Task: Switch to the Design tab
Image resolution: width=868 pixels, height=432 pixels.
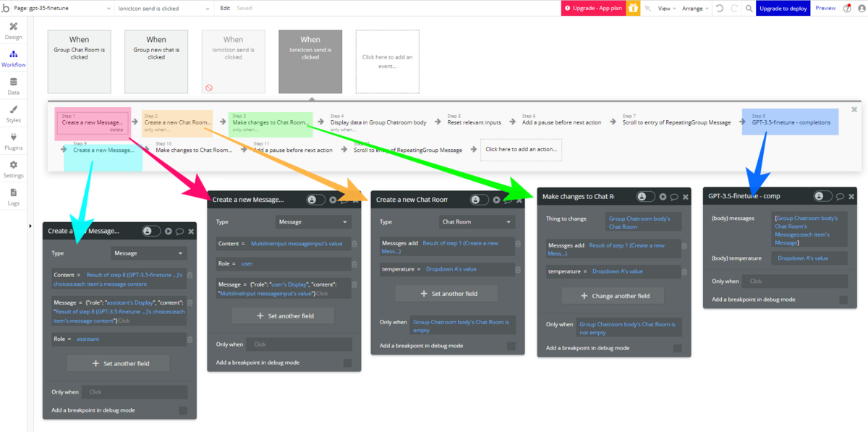Action: [x=13, y=30]
